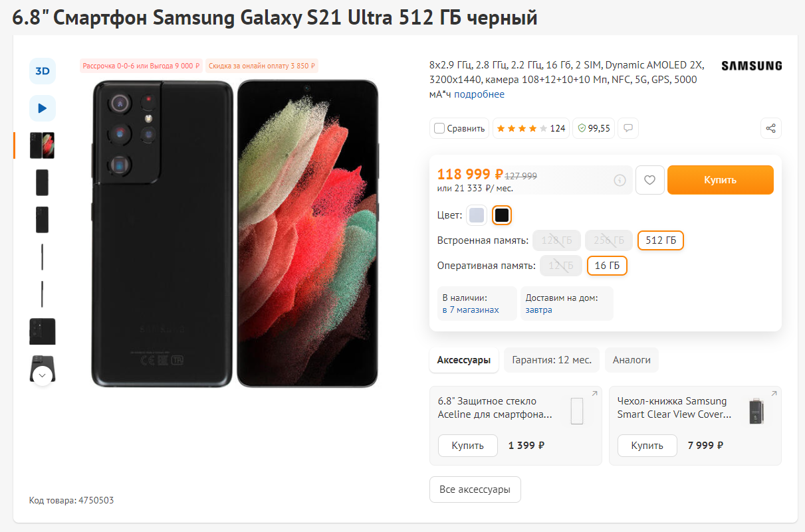Screen dimensions: 805x532
Task: Open the 3D view of the phone
Action: 43,71
